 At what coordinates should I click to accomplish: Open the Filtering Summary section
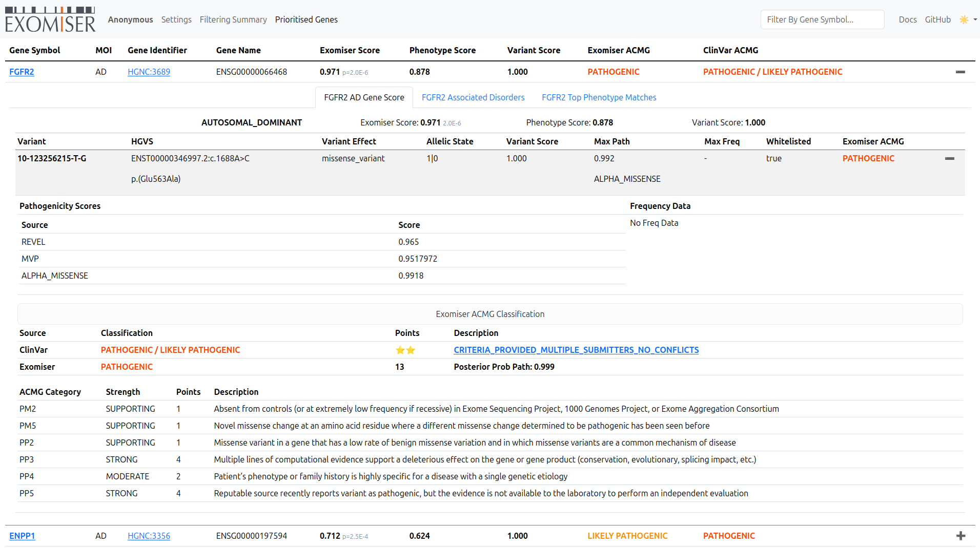point(233,19)
